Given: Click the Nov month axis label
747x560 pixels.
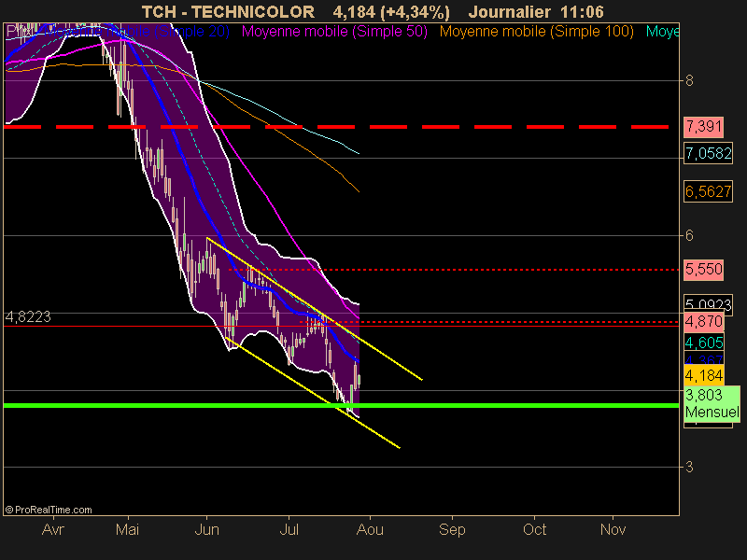Looking at the screenshot, I should [613, 529].
